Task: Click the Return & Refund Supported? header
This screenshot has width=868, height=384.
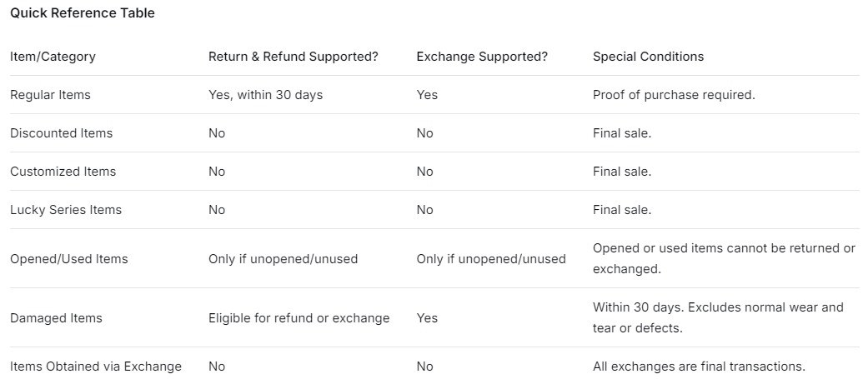Action: (x=294, y=57)
